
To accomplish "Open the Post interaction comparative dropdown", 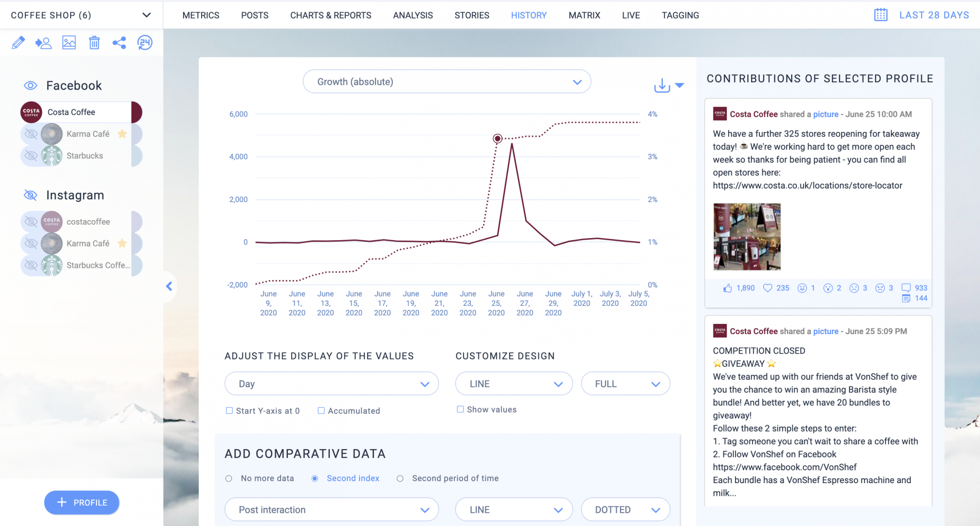I will pos(331,509).
